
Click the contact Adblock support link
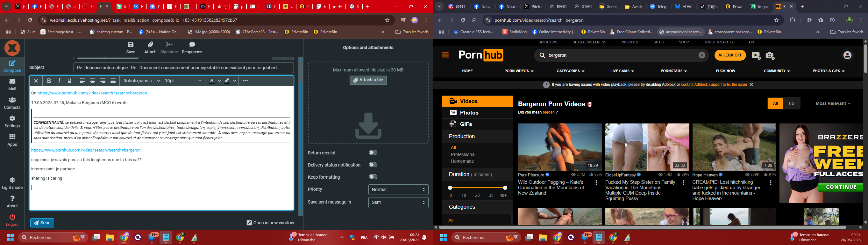pos(714,85)
